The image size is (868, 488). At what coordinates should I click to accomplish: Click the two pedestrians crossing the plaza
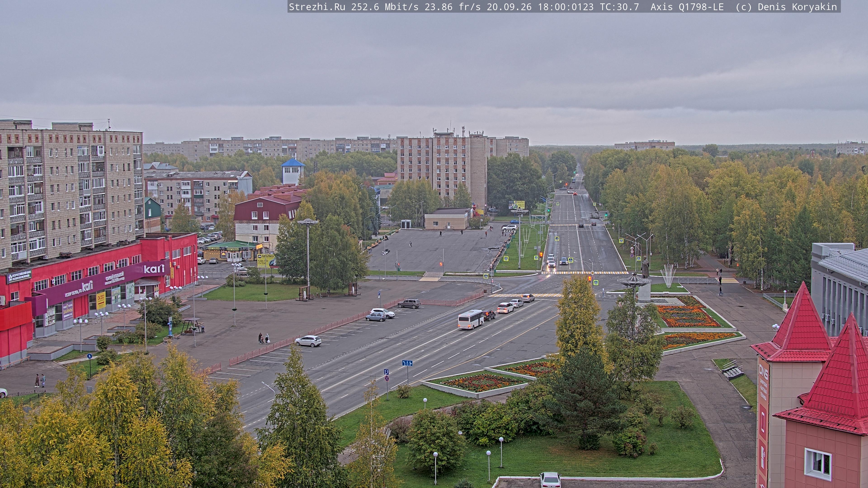point(264,338)
